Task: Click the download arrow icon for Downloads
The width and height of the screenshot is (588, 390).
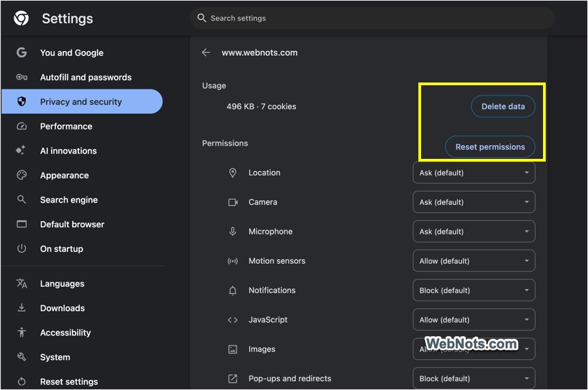Action: click(x=21, y=307)
